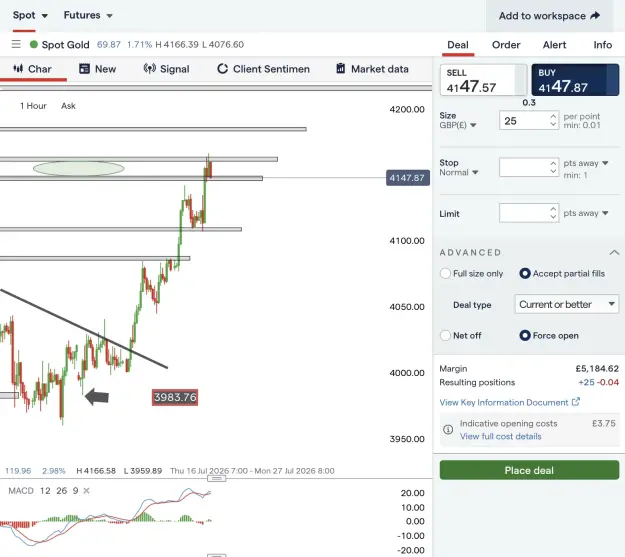
Task: Click external link icon next to Key Information Document
Action: point(576,402)
